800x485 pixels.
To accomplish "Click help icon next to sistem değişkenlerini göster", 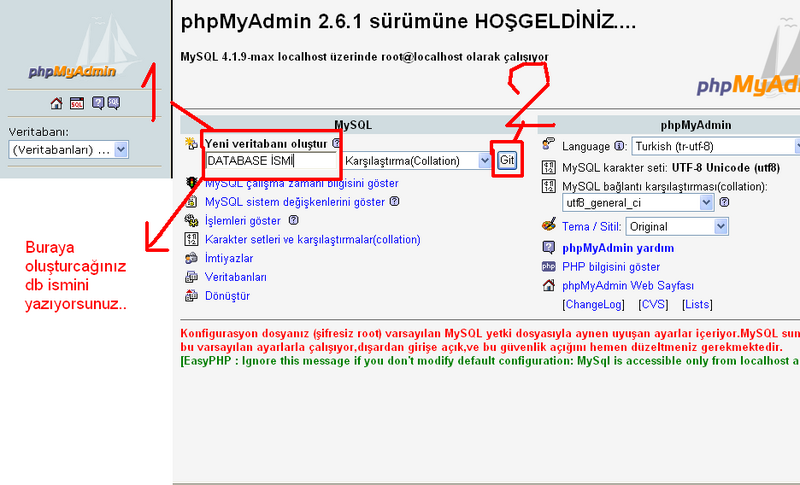I will [x=394, y=201].
